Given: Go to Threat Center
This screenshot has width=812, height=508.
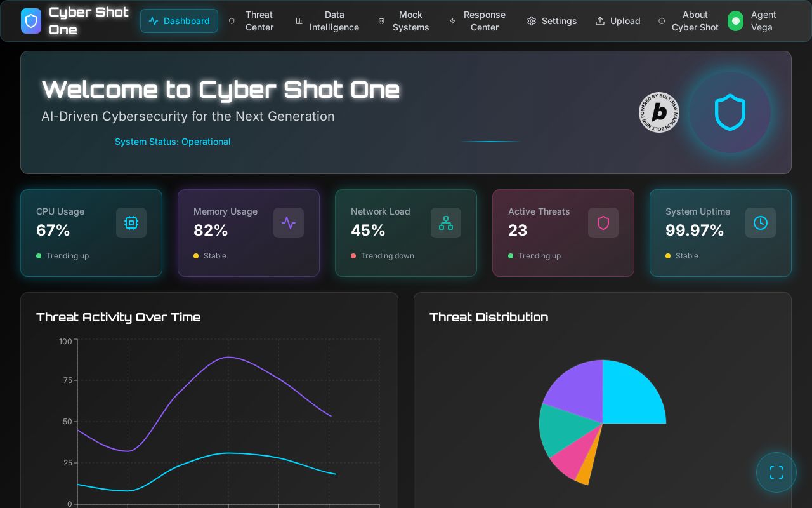Looking at the screenshot, I should (251, 21).
